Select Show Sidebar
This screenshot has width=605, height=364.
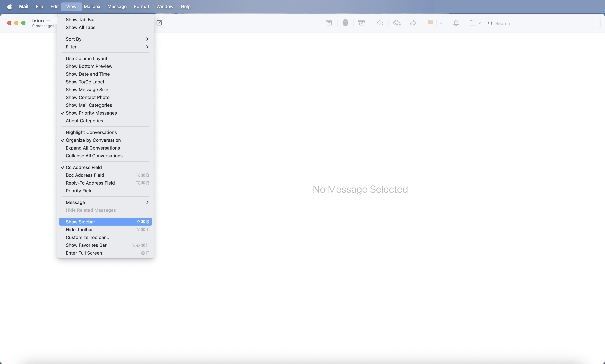coord(106,222)
